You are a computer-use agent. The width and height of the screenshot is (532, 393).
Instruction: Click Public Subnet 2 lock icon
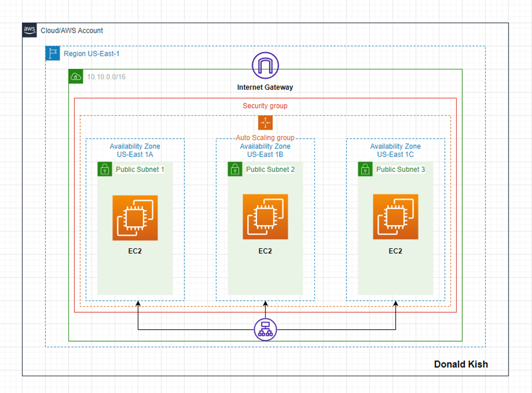(235, 169)
